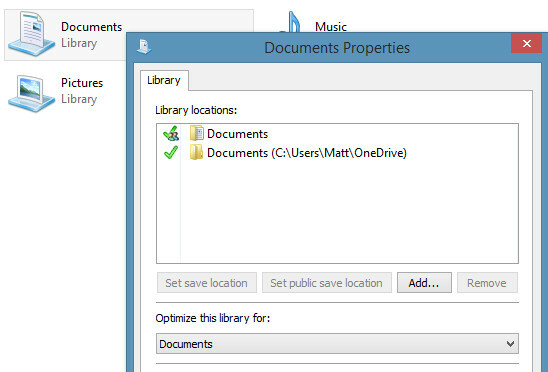Open the Documents library icon in Explorer
The height and width of the screenshot is (372, 548).
pos(31,34)
